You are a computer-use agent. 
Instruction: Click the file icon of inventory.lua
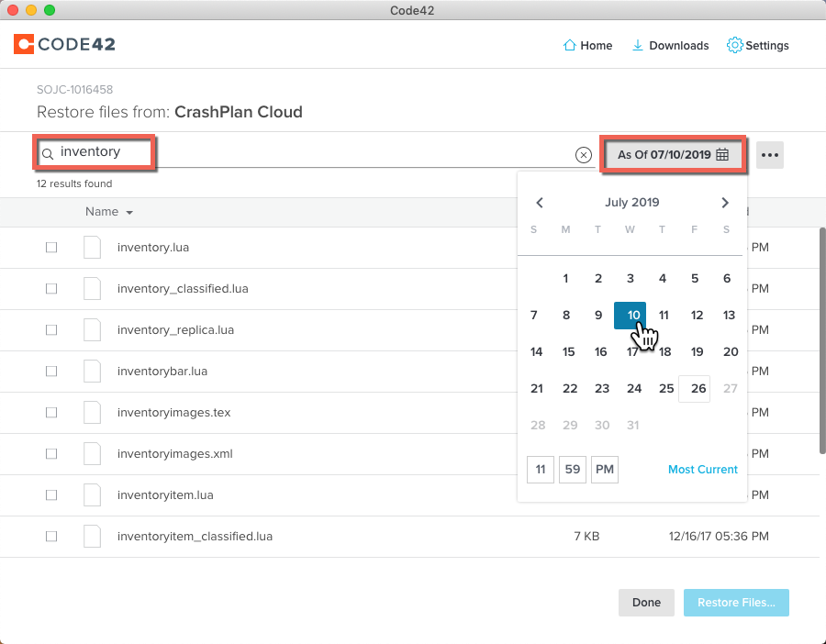tap(92, 247)
